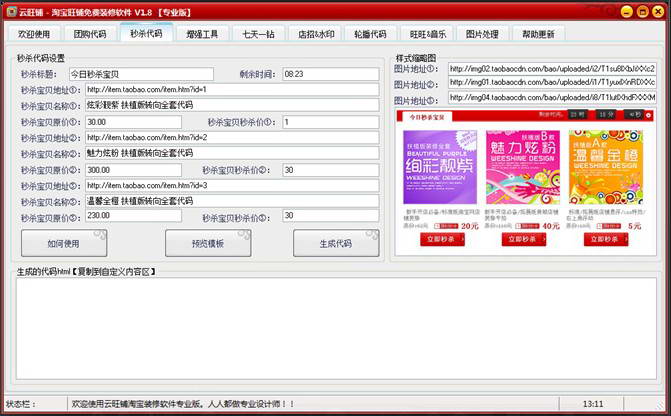Close the 云旺铺 window
Image resolution: width=671 pixels, height=416 pixels.
coord(658,11)
